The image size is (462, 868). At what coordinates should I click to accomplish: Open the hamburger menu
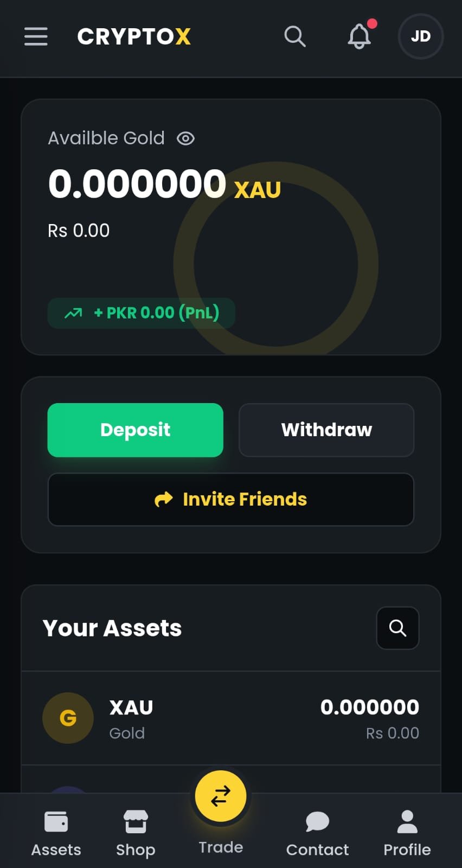[x=36, y=36]
